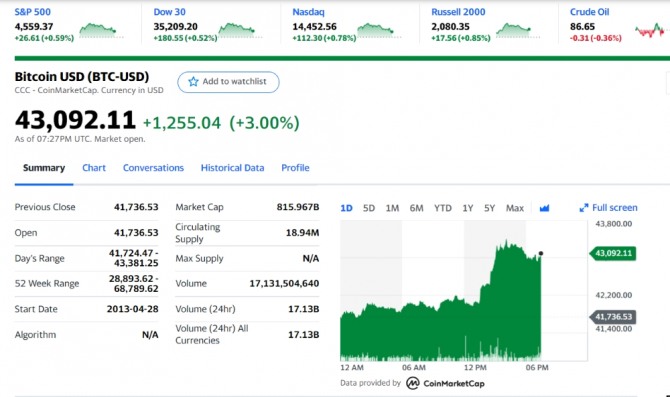Set chart range to YTD
The width and height of the screenshot is (670, 397).
coord(443,208)
